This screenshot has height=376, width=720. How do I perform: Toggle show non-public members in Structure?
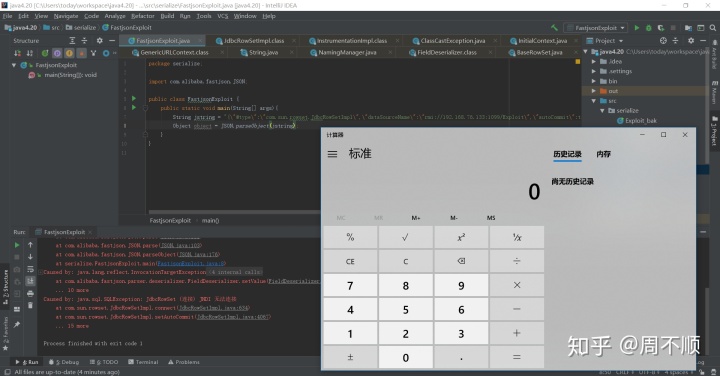click(82, 53)
